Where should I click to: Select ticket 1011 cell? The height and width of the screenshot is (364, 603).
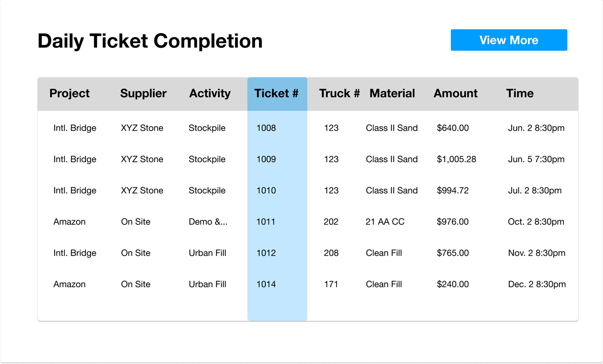tap(266, 222)
